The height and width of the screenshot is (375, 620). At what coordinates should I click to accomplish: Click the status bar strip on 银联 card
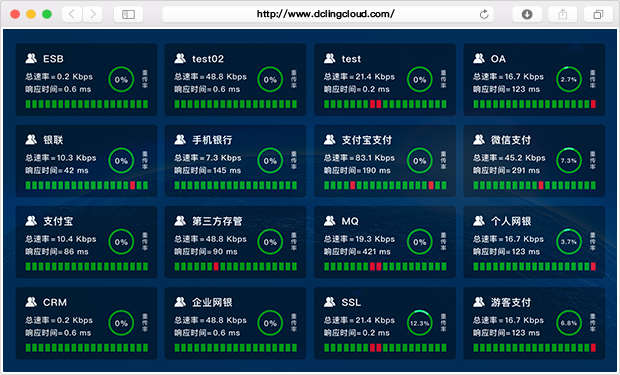coord(87,185)
